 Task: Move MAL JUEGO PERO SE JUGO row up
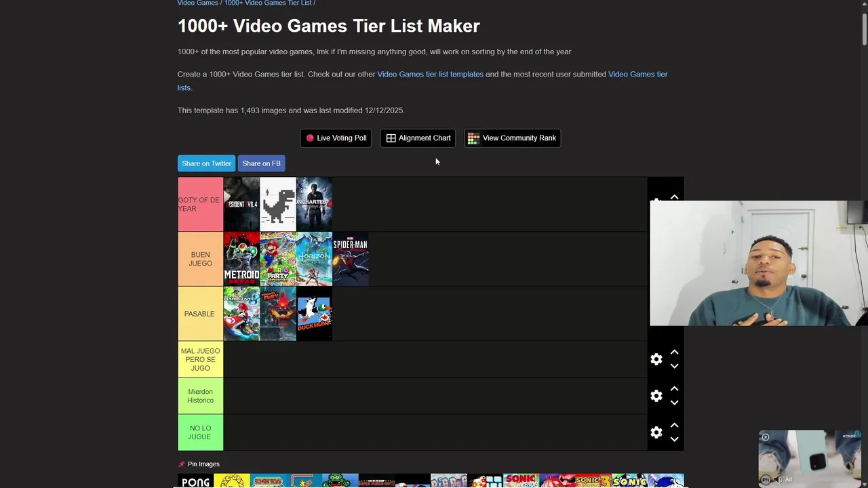[674, 352]
